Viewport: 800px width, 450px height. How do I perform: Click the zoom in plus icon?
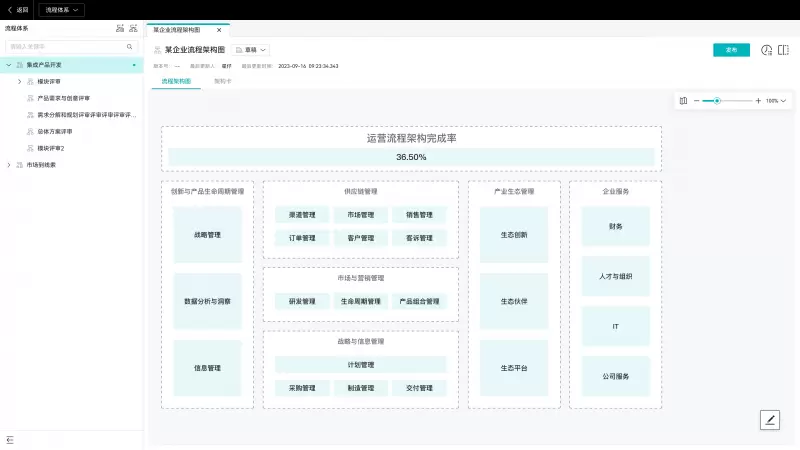pyautogui.click(x=758, y=101)
